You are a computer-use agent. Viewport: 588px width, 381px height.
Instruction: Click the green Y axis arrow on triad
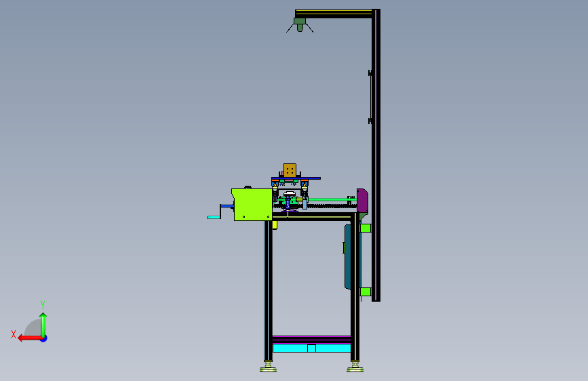pos(43,324)
